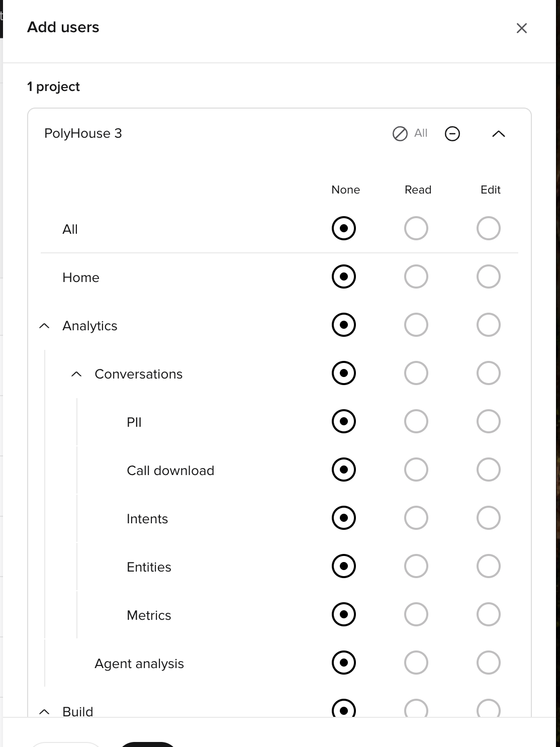Image resolution: width=560 pixels, height=747 pixels.
Task: Close the Add users dialog
Action: (x=522, y=28)
